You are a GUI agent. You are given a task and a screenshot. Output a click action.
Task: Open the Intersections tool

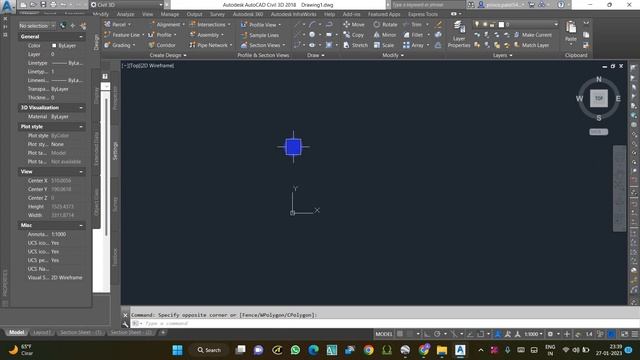[209, 24]
